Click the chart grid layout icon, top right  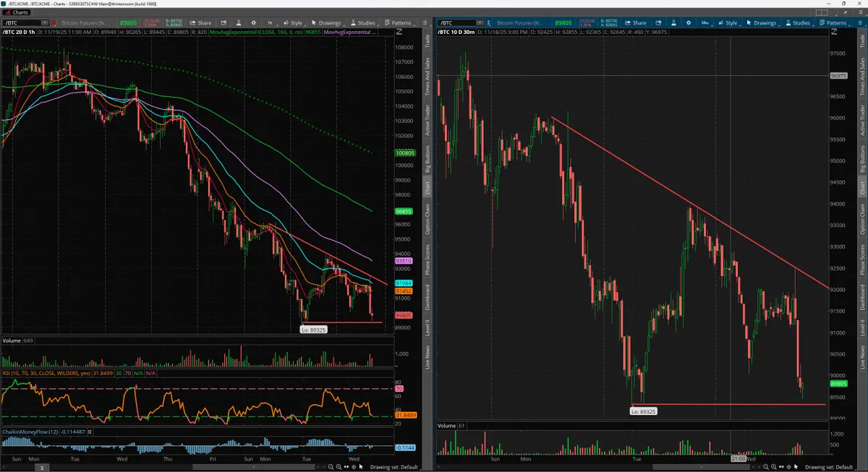point(822,12)
